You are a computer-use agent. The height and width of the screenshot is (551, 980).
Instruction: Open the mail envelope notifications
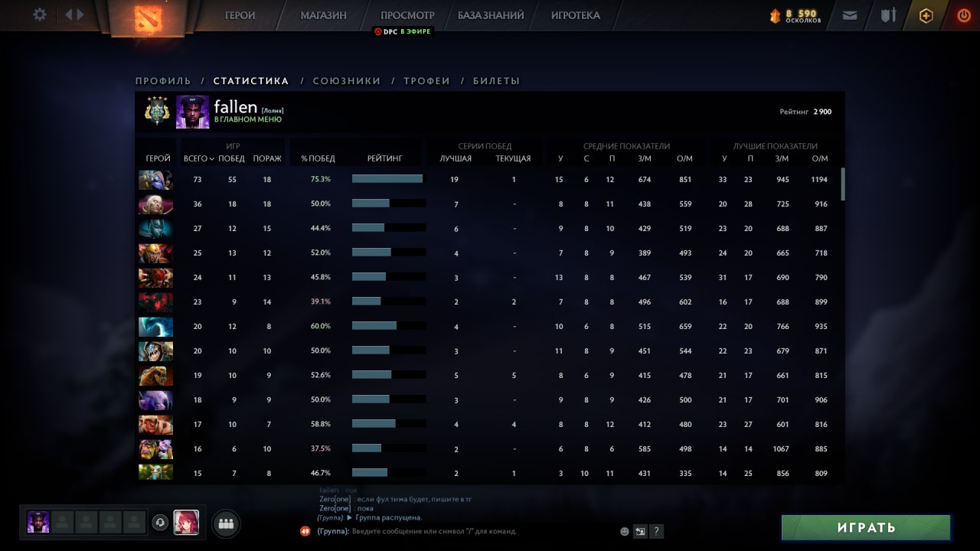tap(850, 15)
